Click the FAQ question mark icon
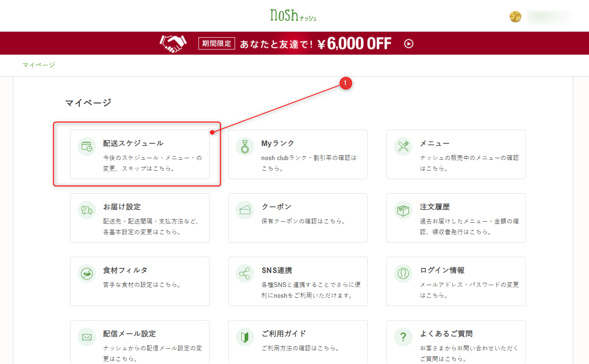 coord(403,337)
